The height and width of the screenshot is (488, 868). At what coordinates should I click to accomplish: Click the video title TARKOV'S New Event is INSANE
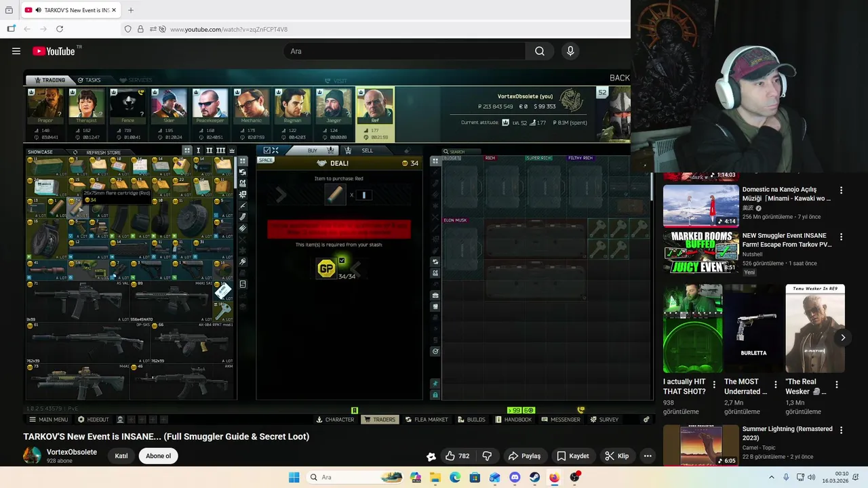(x=166, y=436)
